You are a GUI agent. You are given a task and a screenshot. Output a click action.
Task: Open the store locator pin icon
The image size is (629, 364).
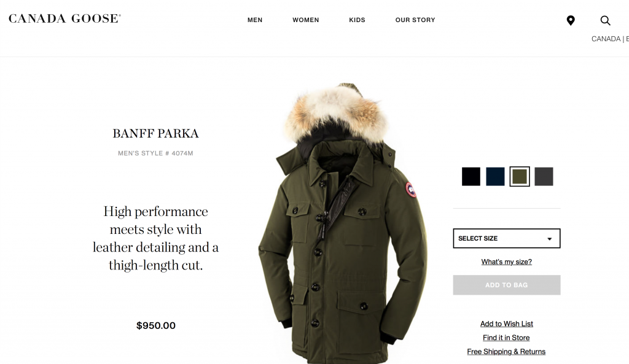(571, 20)
